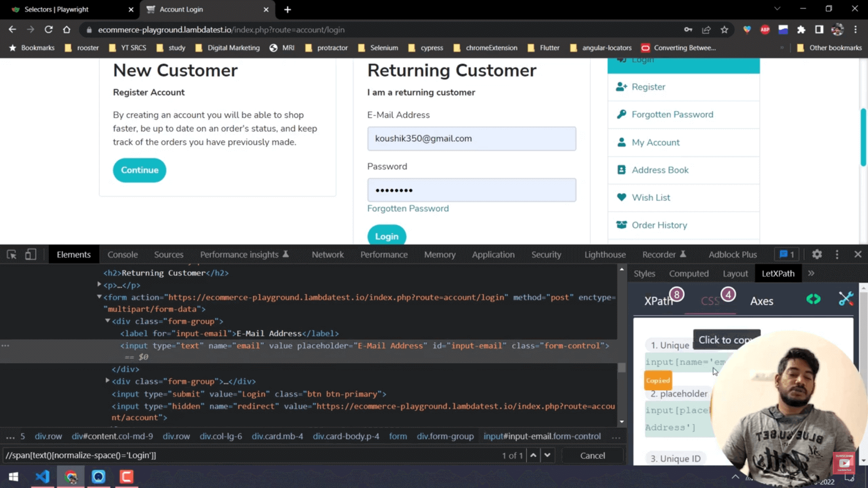This screenshot has width=868, height=488.
Task: Click the Login button on the page
Action: pos(386,236)
